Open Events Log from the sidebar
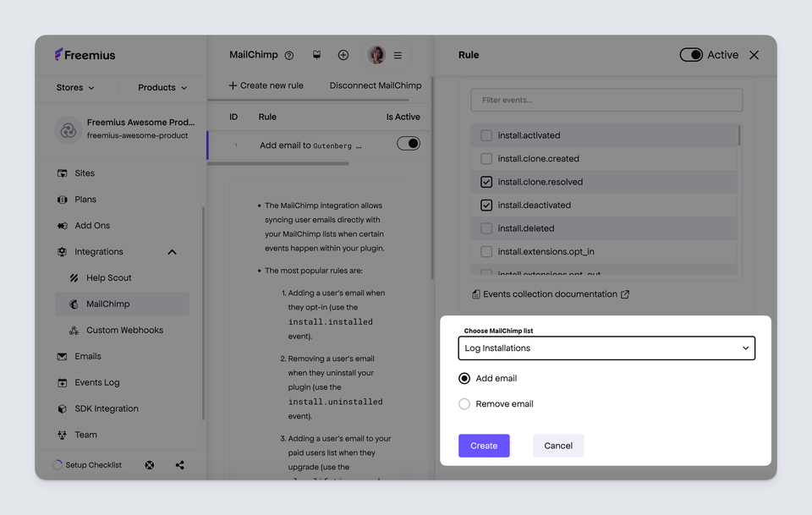Image resolution: width=812 pixels, height=515 pixels. click(x=96, y=382)
